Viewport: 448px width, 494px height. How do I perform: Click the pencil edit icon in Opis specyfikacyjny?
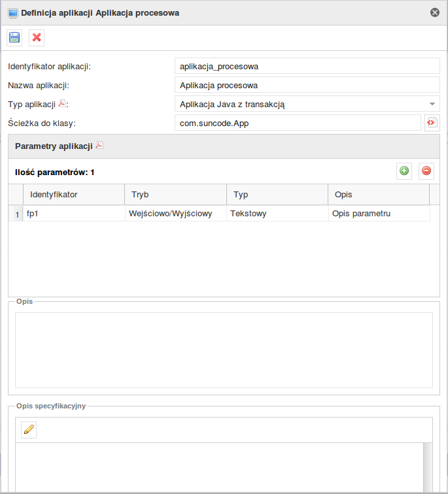(29, 429)
